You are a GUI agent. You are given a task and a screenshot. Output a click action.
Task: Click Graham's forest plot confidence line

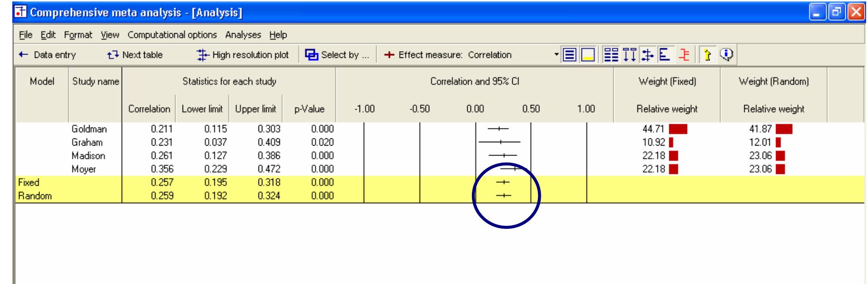point(499,142)
